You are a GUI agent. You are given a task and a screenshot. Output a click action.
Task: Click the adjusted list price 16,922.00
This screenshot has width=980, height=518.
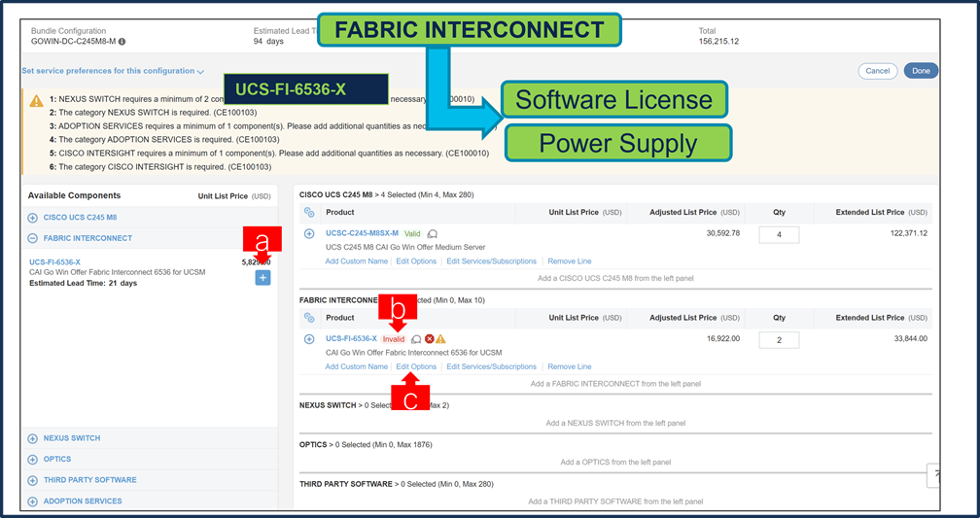722,339
